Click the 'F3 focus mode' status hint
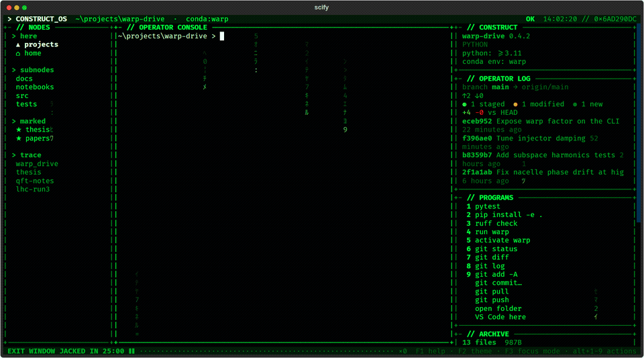This screenshot has width=644, height=358. [532, 351]
